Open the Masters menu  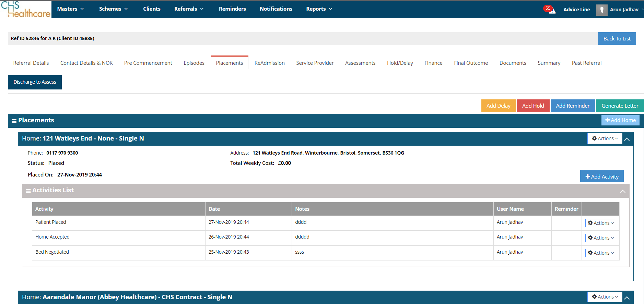tap(70, 9)
